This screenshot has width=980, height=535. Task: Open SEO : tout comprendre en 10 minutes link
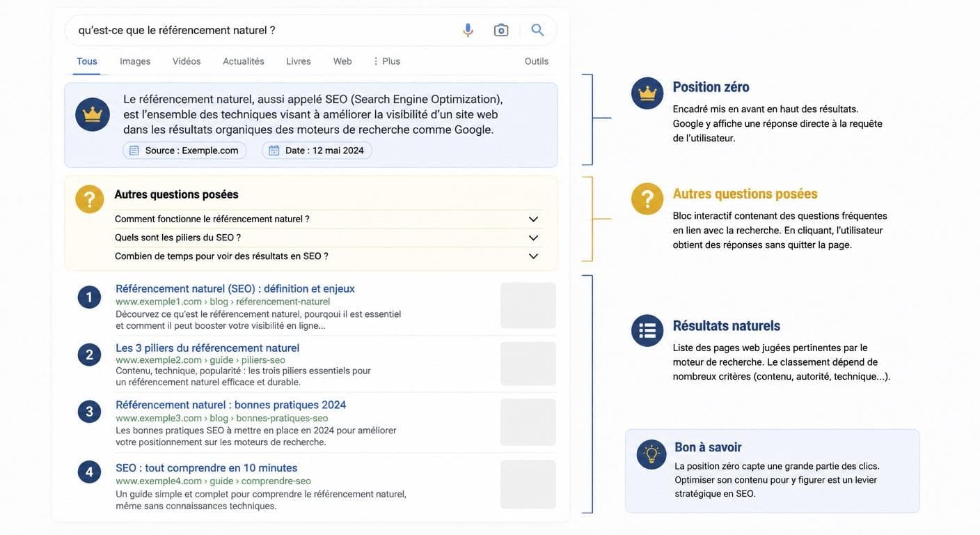pos(207,468)
